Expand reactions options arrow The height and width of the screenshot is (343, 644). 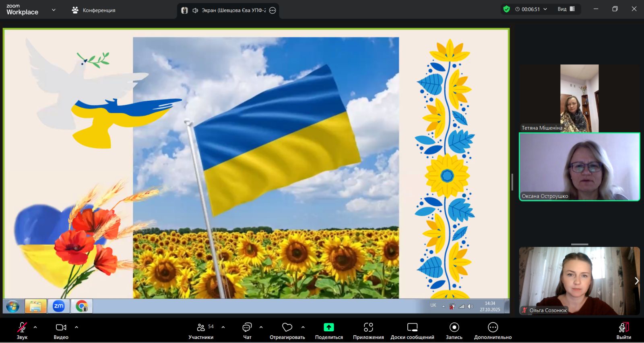tap(303, 327)
